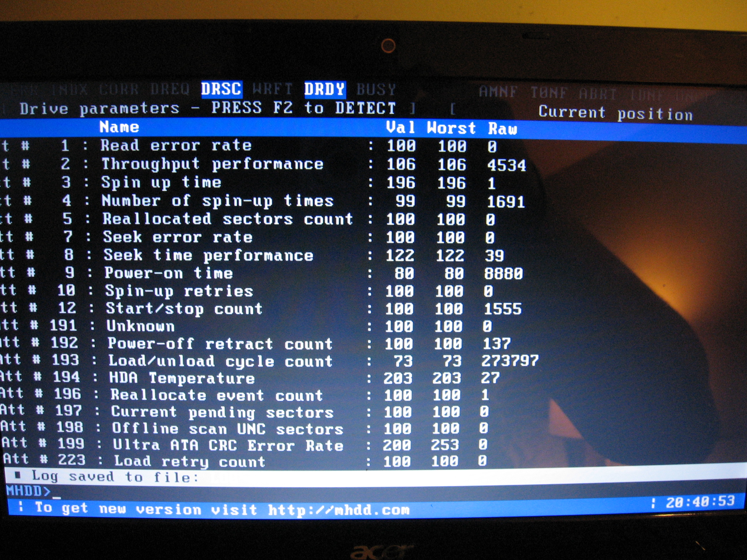Select 'Reallocate event count' attribute name

click(217, 395)
